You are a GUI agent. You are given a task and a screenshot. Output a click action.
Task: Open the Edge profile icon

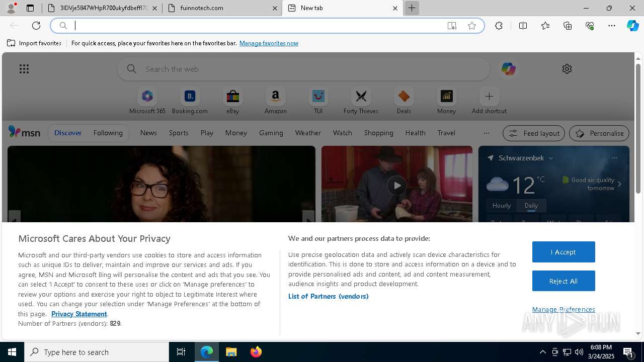(x=11, y=8)
